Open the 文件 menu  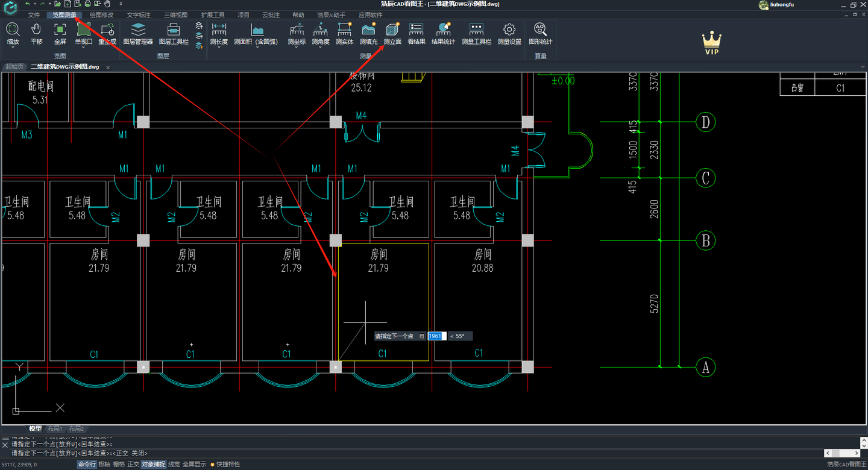tap(34, 14)
